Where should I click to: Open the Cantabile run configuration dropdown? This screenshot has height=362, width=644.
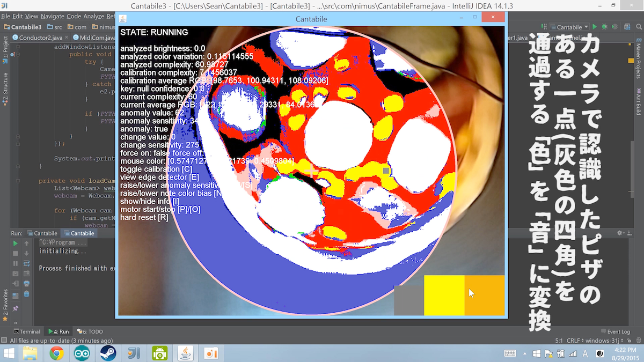569,27
